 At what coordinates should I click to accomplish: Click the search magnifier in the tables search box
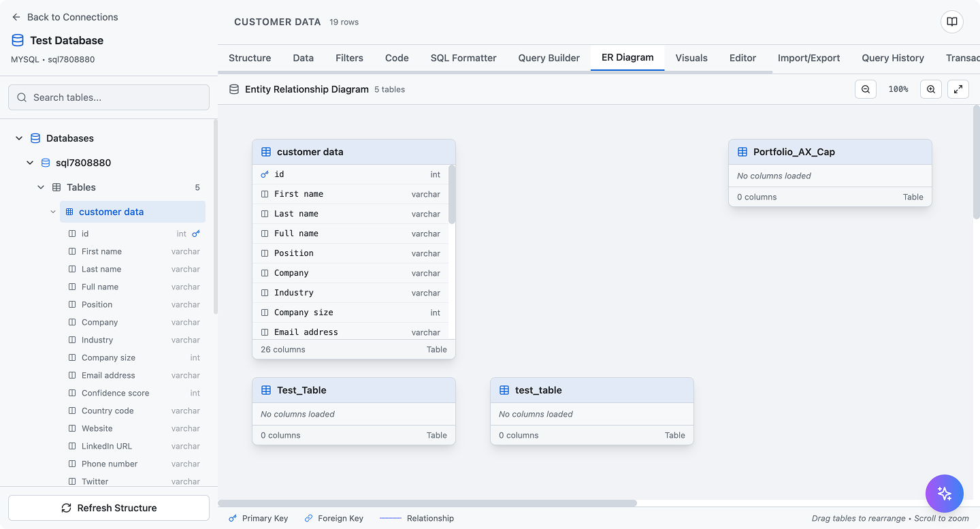(22, 97)
